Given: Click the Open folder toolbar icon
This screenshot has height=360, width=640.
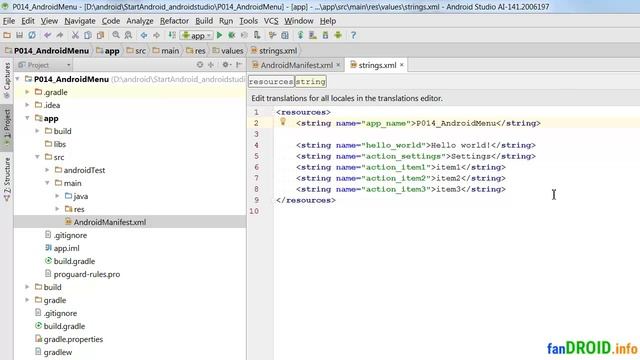Looking at the screenshot, I should [7, 36].
